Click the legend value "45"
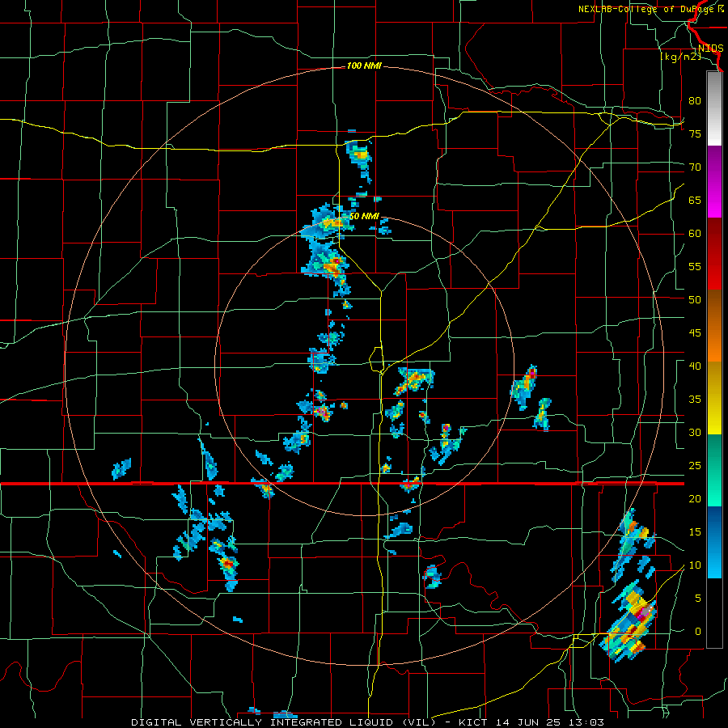Screen dimensions: 728x728 [695, 333]
